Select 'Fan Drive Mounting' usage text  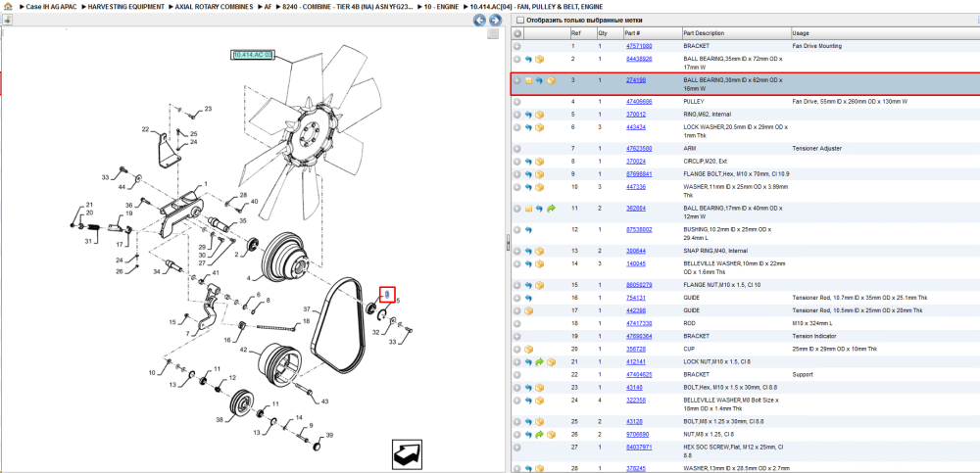(x=817, y=46)
